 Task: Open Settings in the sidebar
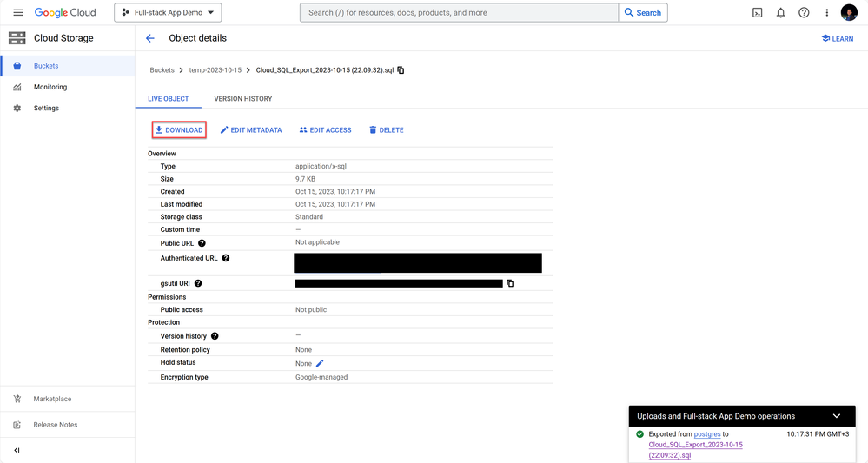[68, 108]
